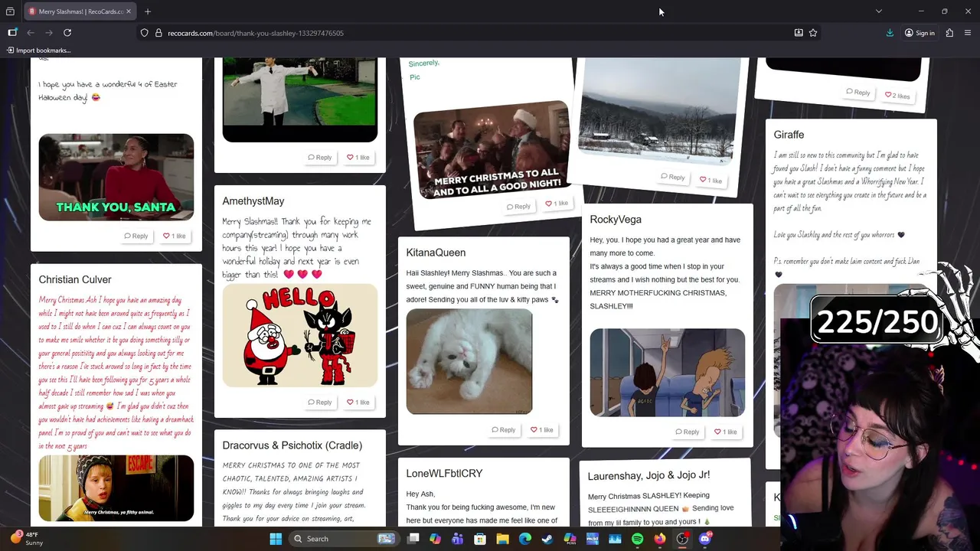Close the Merry Slashmas RecoCards tab
The image size is (980, 551).
tap(129, 11)
